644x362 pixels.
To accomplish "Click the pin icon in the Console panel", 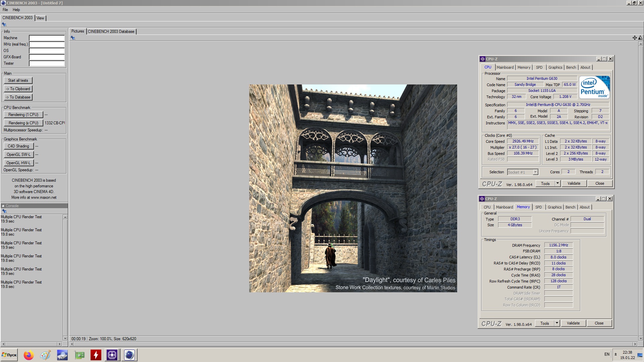I will (4, 211).
